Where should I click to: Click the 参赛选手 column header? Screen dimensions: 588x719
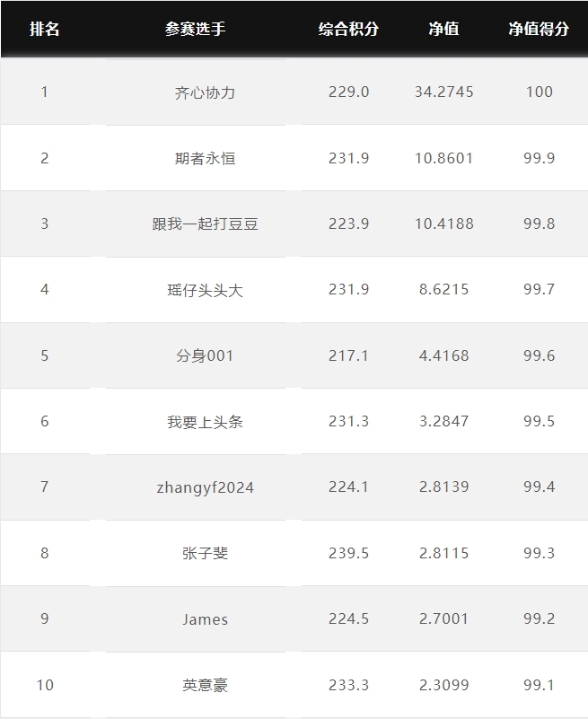tap(196, 29)
